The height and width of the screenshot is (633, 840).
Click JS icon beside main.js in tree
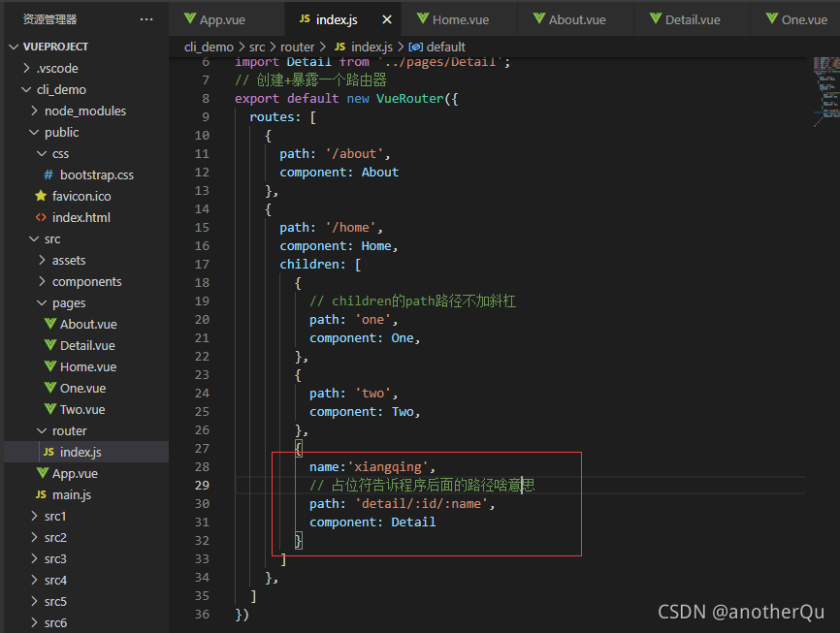(x=42, y=494)
